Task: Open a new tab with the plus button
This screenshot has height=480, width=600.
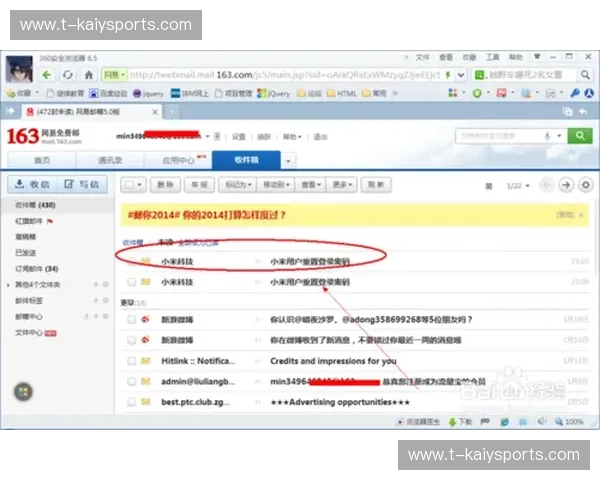Action: [x=171, y=112]
